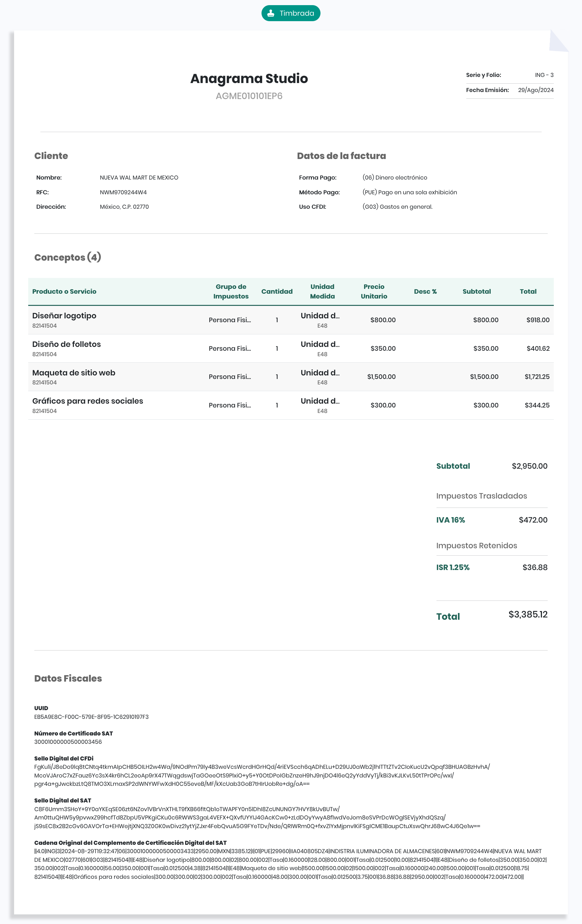The image size is (582, 924).
Task: Click the invoice subtotal amount $2,950.00
Action: click(x=529, y=466)
